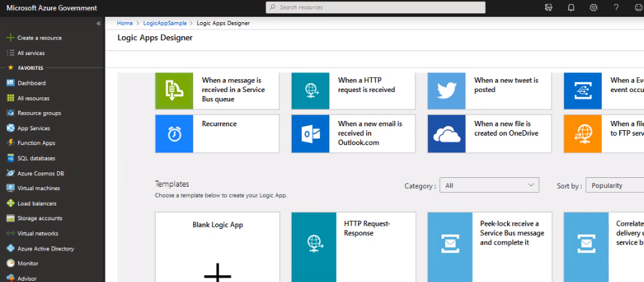The image size is (644, 282).
Task: Select Virtual machines from the sidebar
Action: point(38,188)
